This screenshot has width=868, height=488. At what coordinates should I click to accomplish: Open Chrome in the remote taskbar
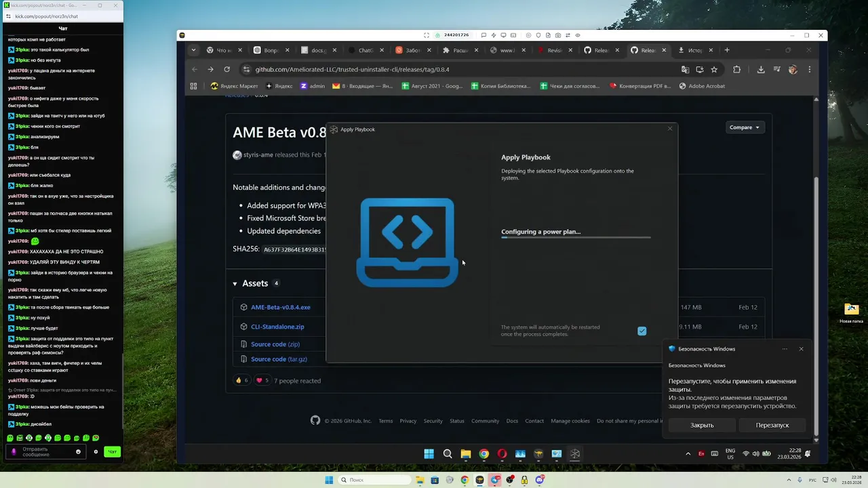coord(484,454)
